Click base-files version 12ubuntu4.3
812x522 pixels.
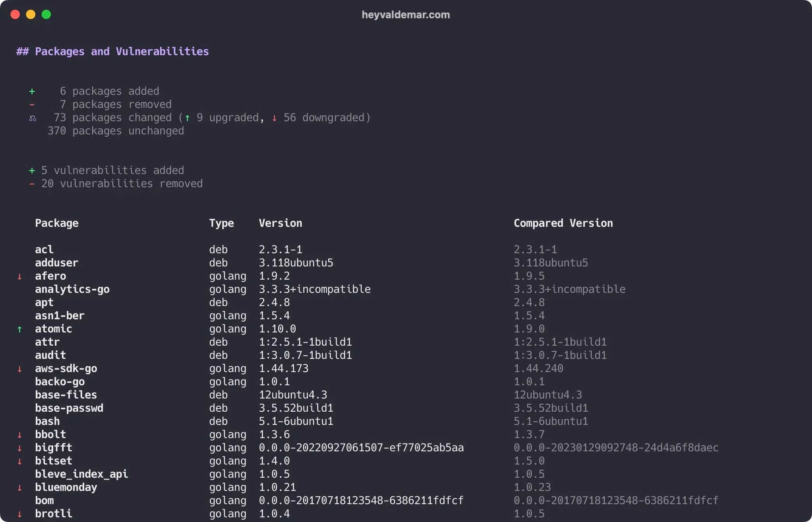click(x=293, y=395)
